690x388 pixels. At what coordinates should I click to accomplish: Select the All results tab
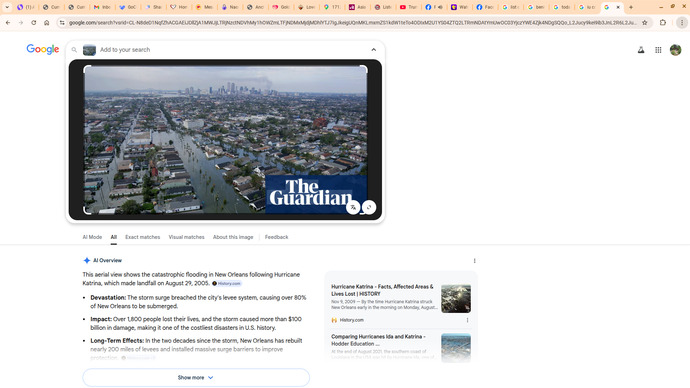click(114, 237)
